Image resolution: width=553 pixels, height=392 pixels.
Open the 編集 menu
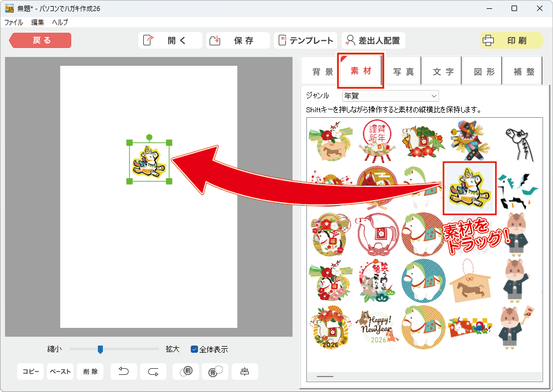[x=38, y=23]
